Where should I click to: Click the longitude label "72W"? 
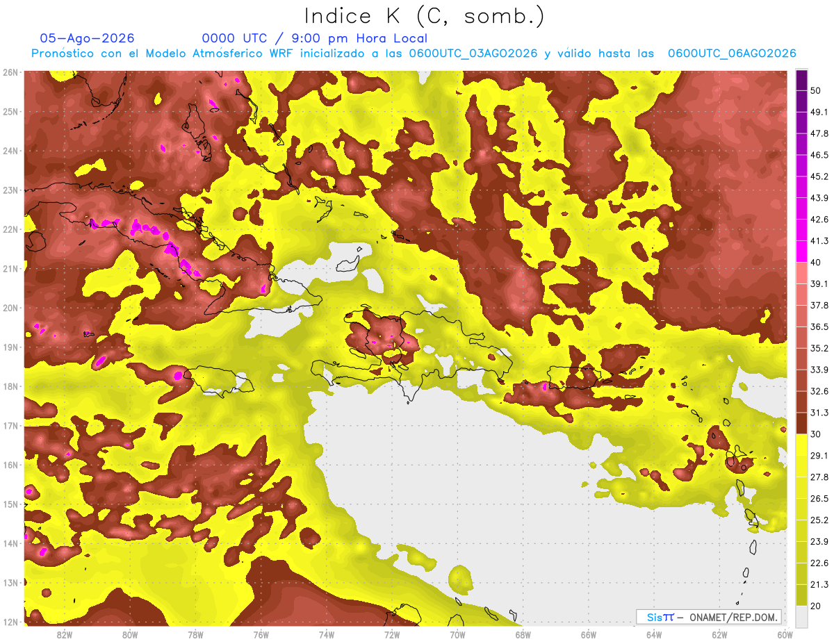392,635
